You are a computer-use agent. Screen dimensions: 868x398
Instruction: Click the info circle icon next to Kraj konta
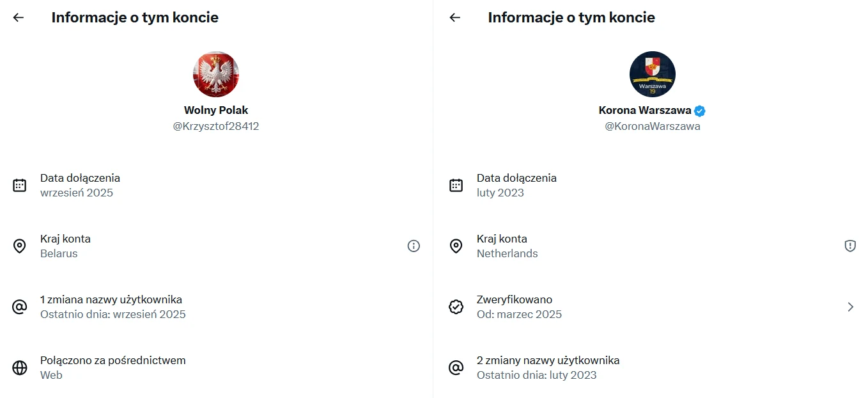pos(414,246)
